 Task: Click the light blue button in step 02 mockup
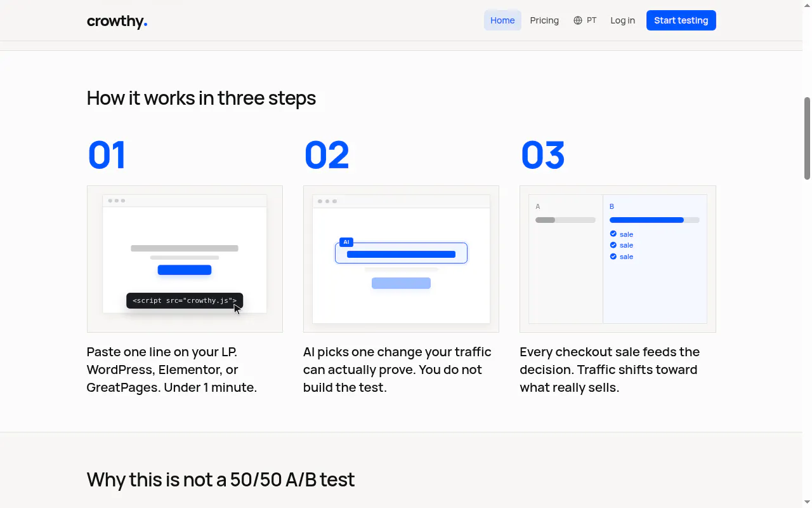point(401,283)
